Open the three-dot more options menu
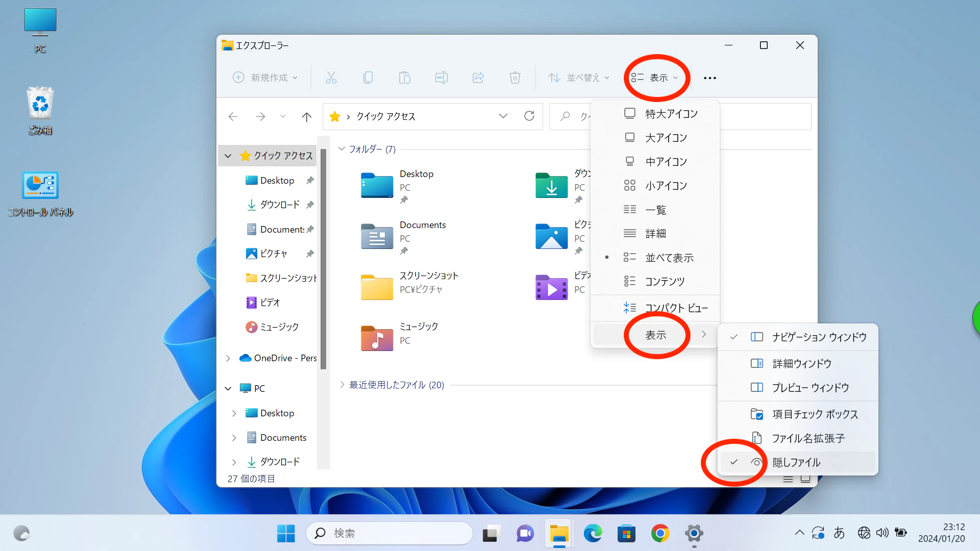This screenshot has width=980, height=551. coord(710,78)
